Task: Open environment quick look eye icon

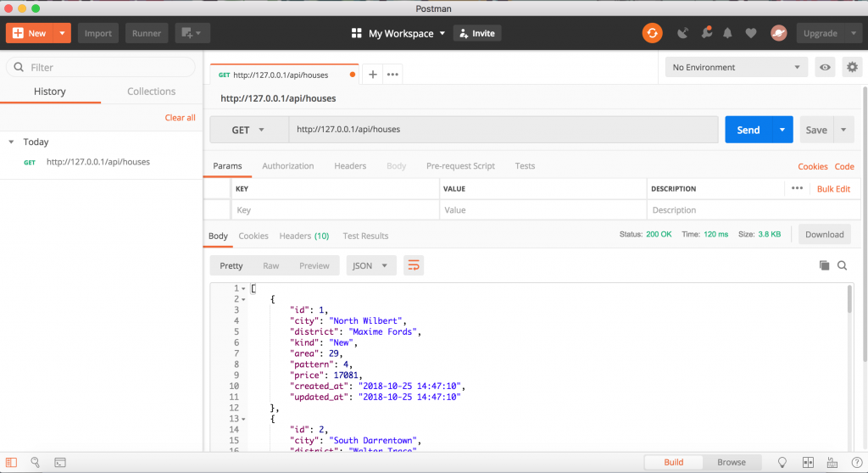Action: [825, 68]
